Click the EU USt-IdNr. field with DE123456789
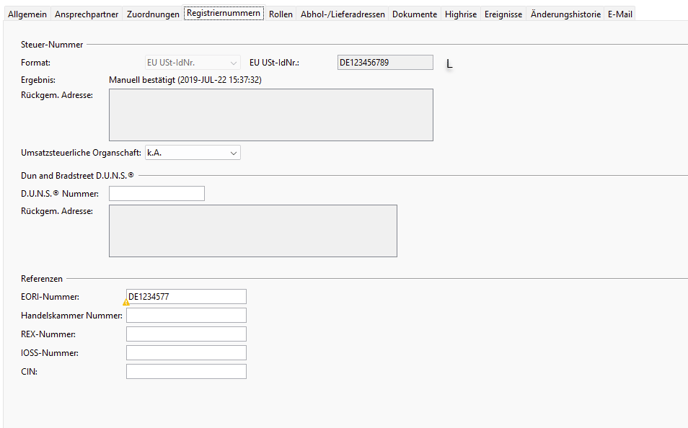688x428 pixels. click(385, 62)
